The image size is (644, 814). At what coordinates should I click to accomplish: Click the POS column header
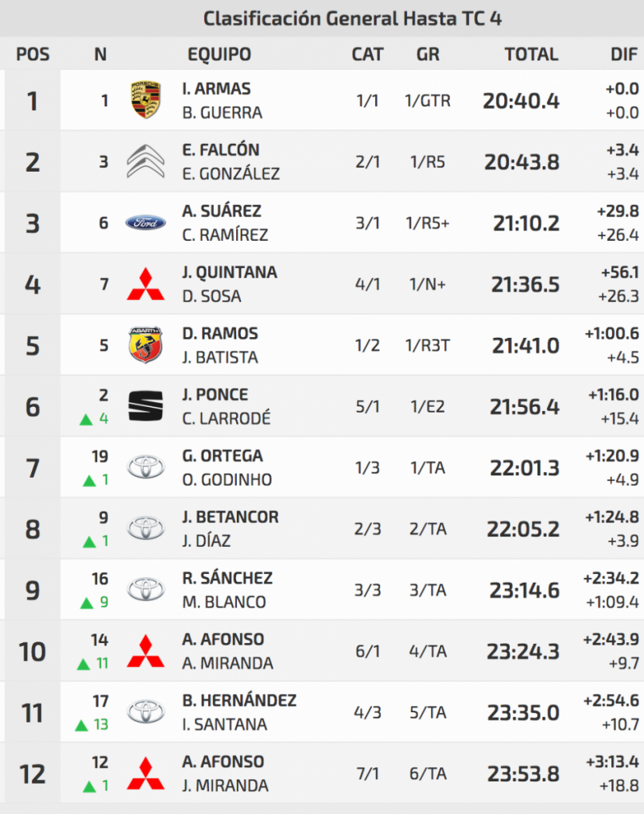pyautogui.click(x=33, y=54)
